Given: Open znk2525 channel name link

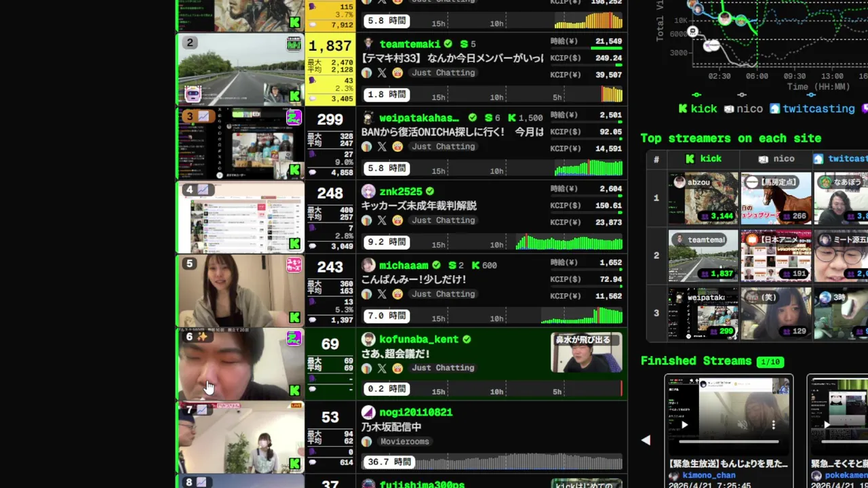Looking at the screenshot, I should click(401, 192).
